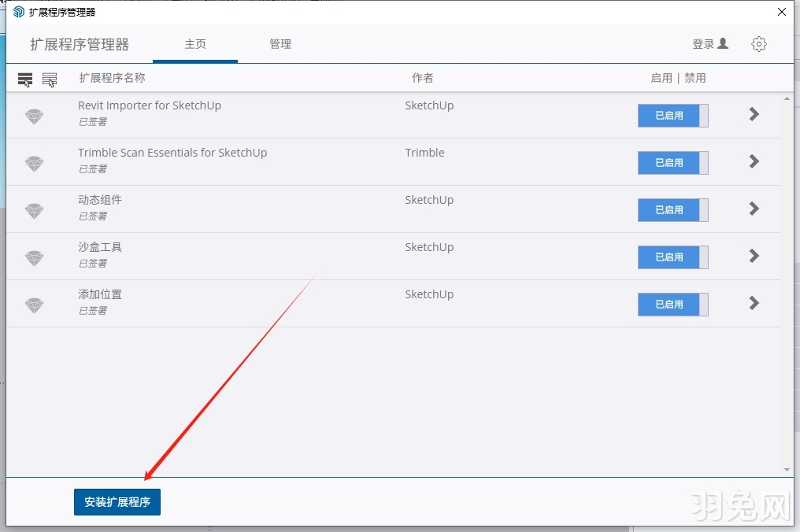This screenshot has width=800, height=532.
Task: Expand details arrow for 动态组件
Action: [x=754, y=209]
